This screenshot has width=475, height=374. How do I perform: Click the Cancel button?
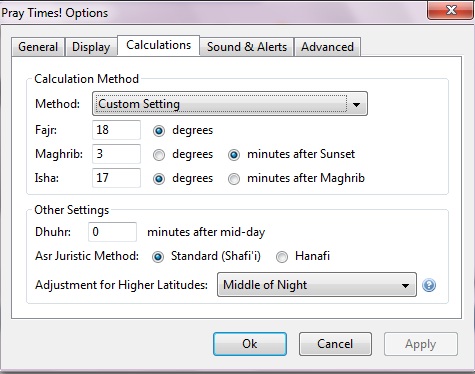point(335,344)
